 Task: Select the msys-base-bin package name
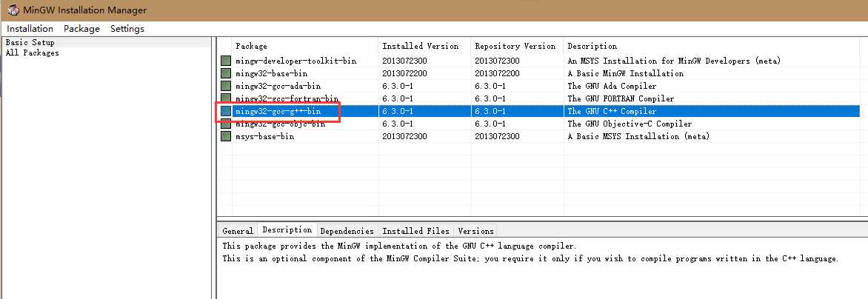[264, 136]
